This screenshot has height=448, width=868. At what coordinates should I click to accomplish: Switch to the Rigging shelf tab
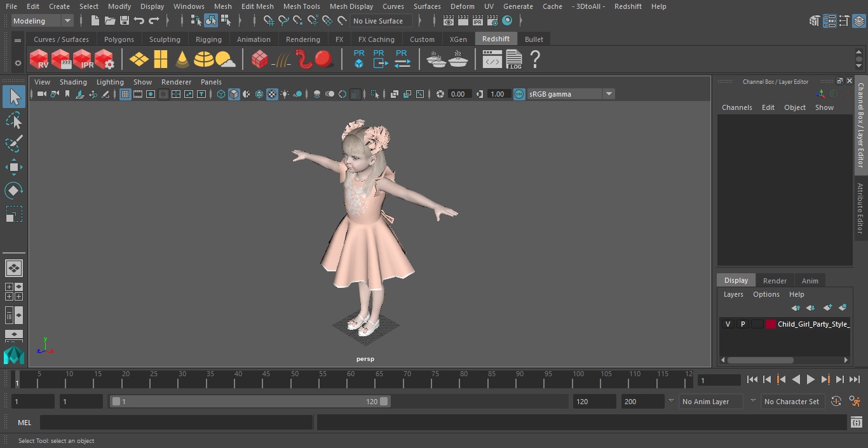pyautogui.click(x=208, y=39)
